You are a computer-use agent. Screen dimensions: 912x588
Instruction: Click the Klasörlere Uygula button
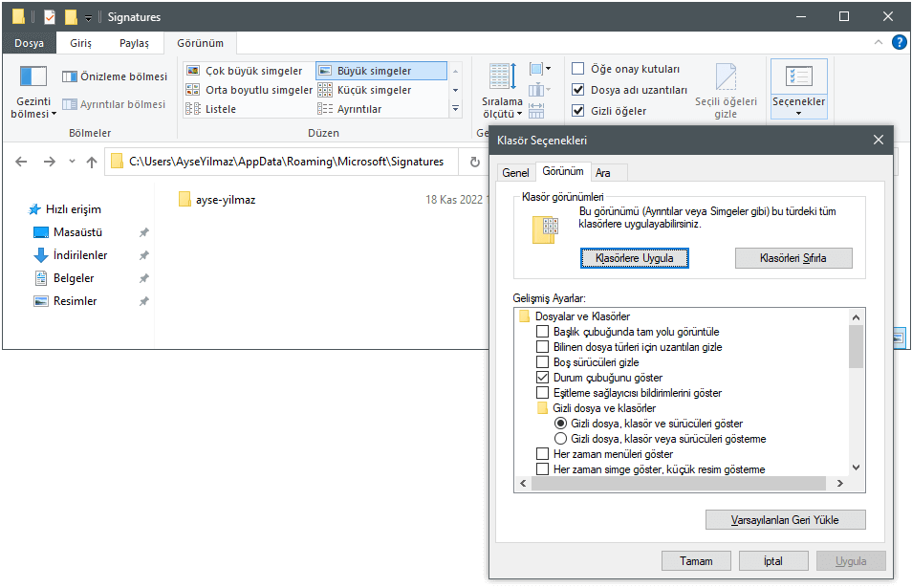pos(634,258)
